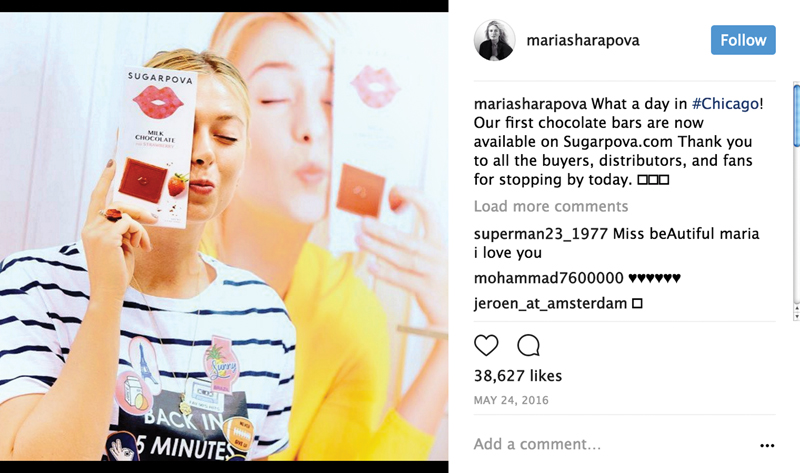Image resolution: width=800 pixels, height=473 pixels.
Task: Open superman23_1977 commenter profile
Action: click(540, 234)
